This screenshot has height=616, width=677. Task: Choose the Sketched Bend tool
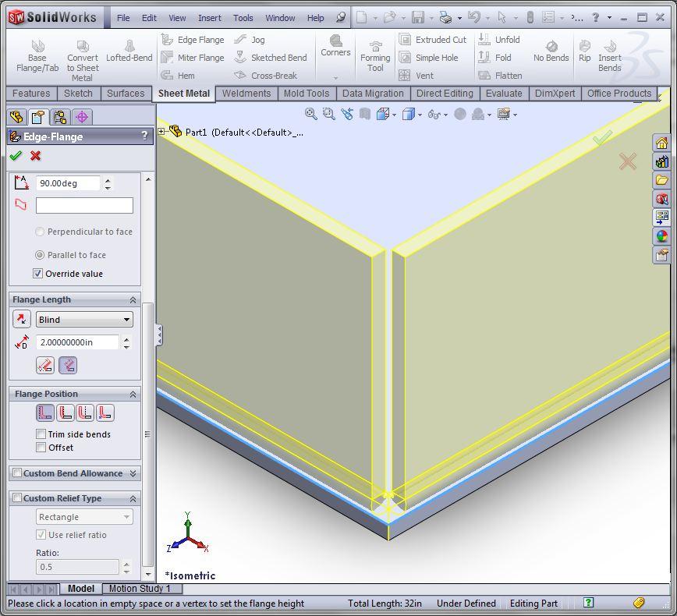pyautogui.click(x=271, y=58)
